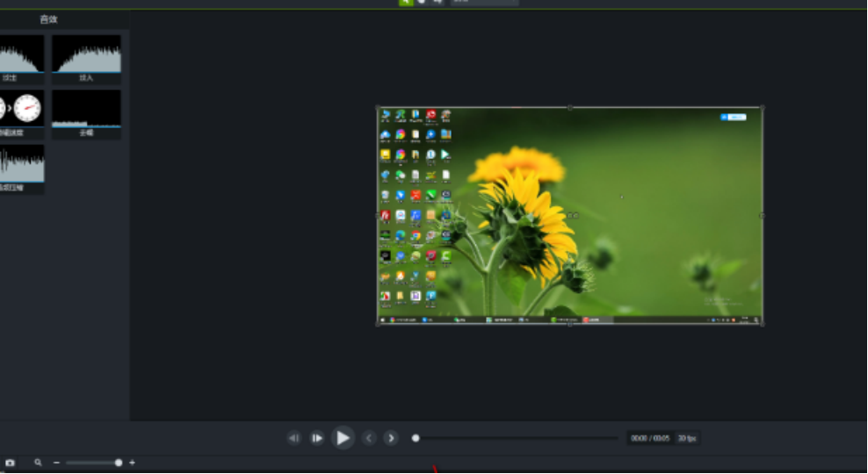The width and height of the screenshot is (868, 474).
Task: Open the 30 fps frame rate indicator
Action: coord(687,438)
